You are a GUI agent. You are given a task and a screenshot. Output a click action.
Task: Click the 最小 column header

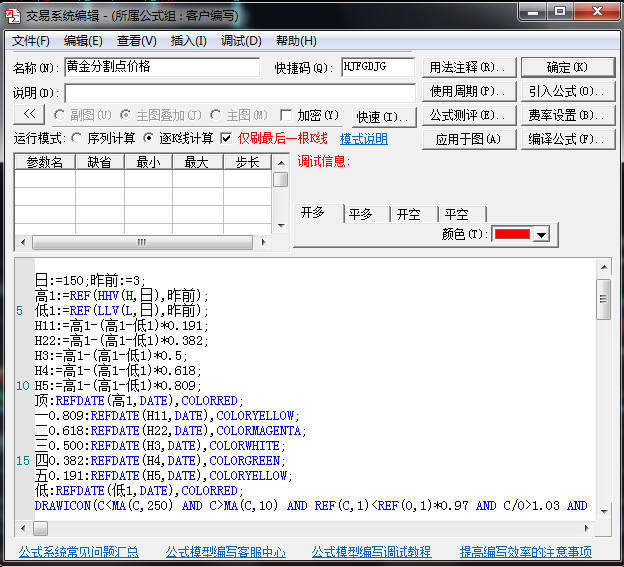(x=148, y=162)
